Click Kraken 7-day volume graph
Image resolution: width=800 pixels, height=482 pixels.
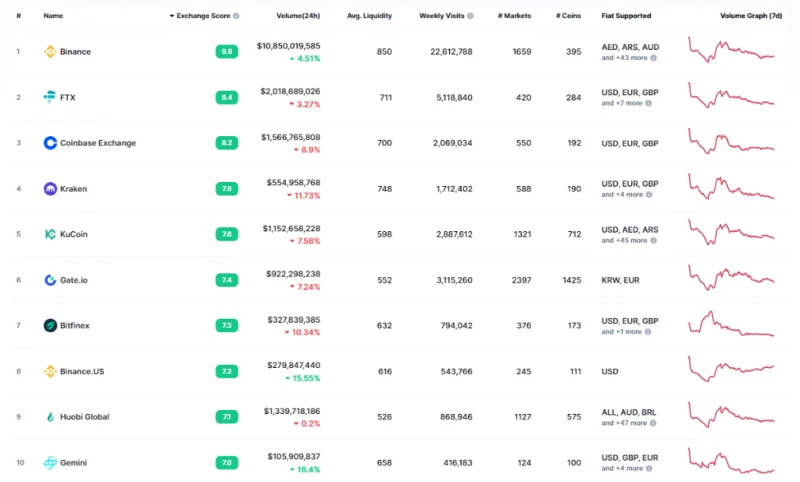point(731,187)
